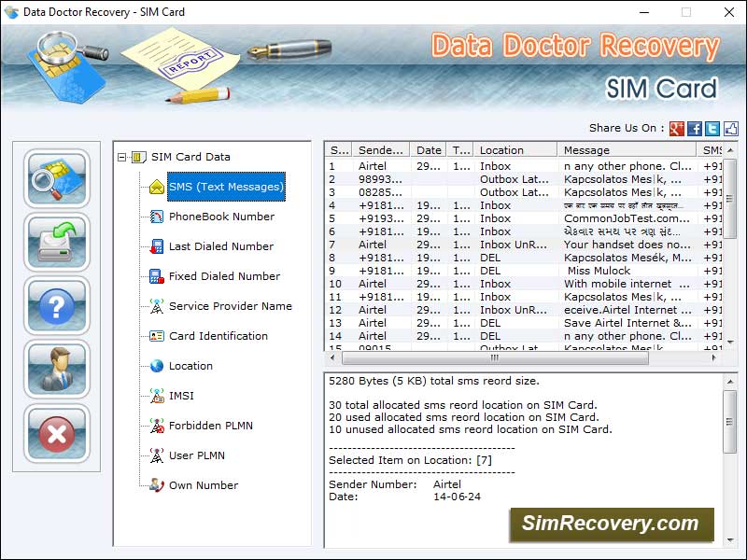The height and width of the screenshot is (560, 747).
Task: Select row 5 message "CommonJobTest.com..."
Action: (x=627, y=218)
